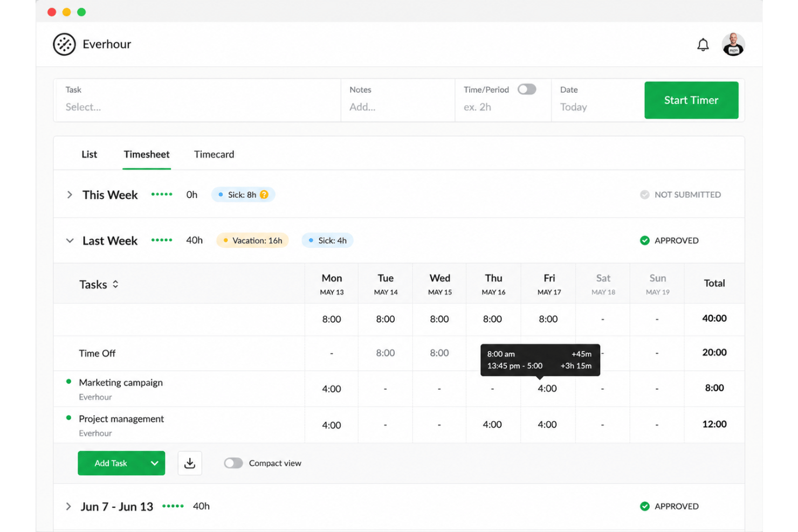Click the Marketing campaign task name
This screenshot has width=798, height=532.
pyautogui.click(x=121, y=382)
